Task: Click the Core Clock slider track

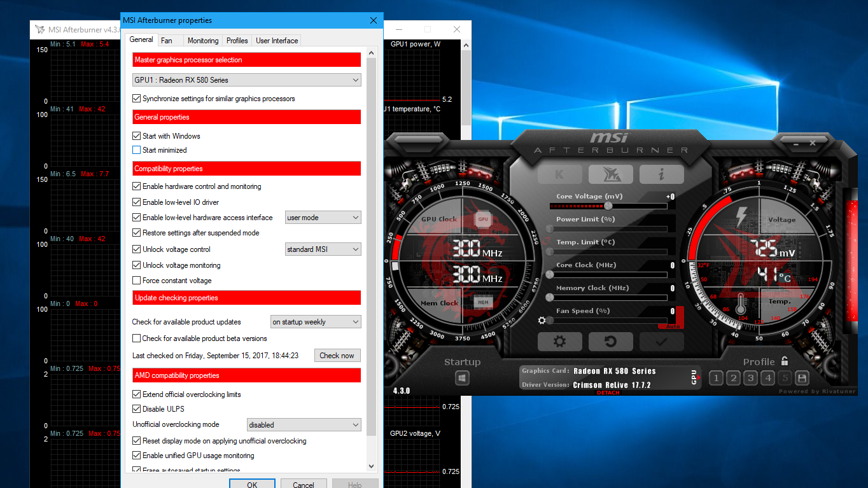Action: click(608, 275)
